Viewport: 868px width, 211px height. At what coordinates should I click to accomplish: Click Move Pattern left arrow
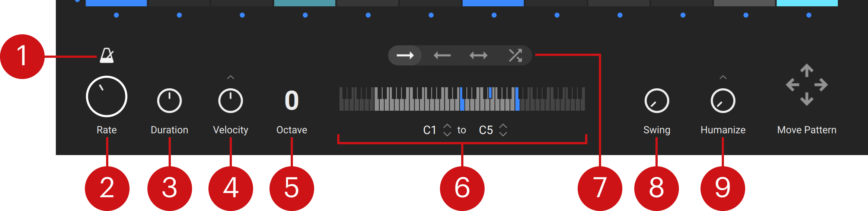coord(792,85)
